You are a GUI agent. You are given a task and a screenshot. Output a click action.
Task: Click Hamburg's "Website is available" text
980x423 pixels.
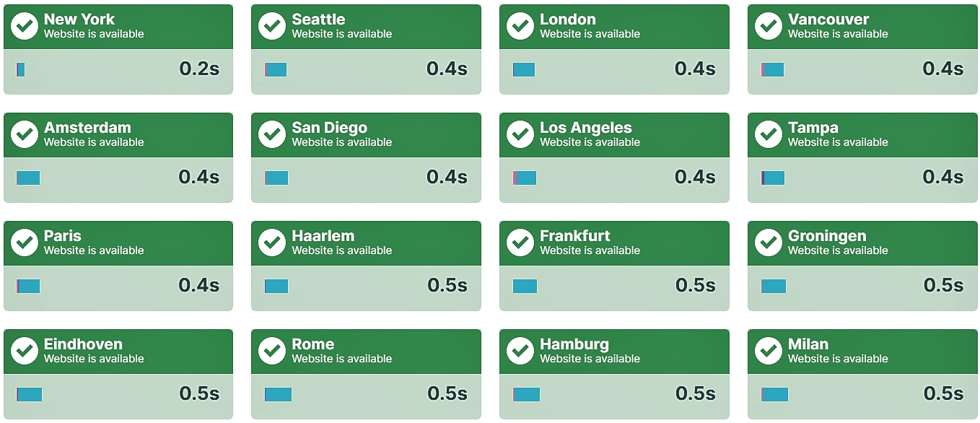(x=590, y=359)
